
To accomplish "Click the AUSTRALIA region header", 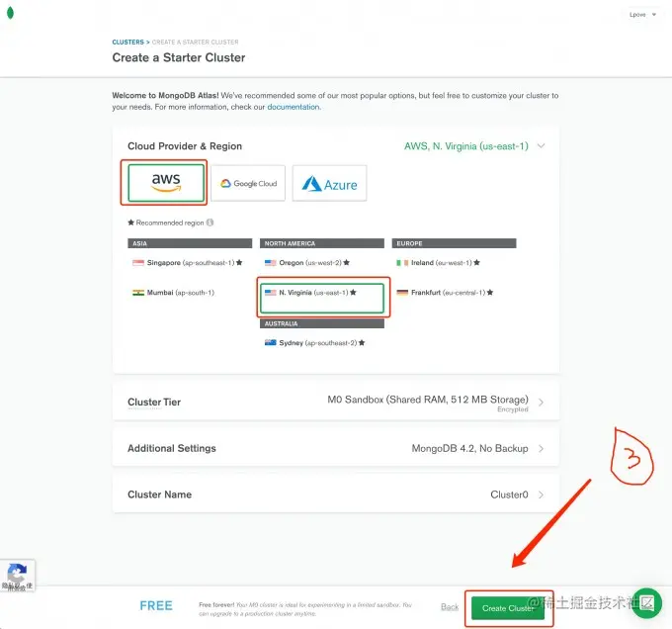I will coord(322,323).
